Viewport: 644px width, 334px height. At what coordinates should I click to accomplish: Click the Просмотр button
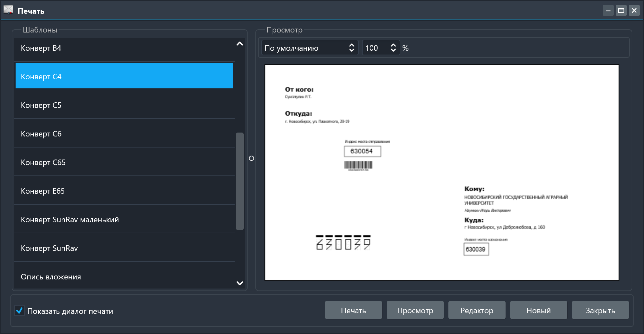(x=415, y=310)
